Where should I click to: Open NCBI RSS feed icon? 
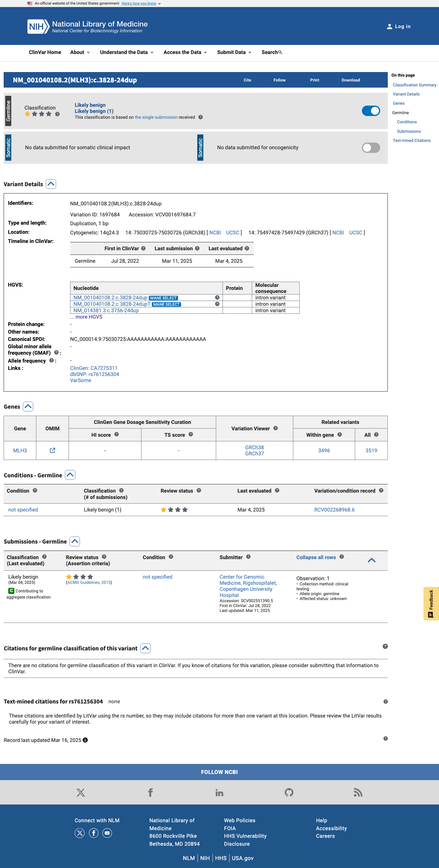[x=358, y=793]
